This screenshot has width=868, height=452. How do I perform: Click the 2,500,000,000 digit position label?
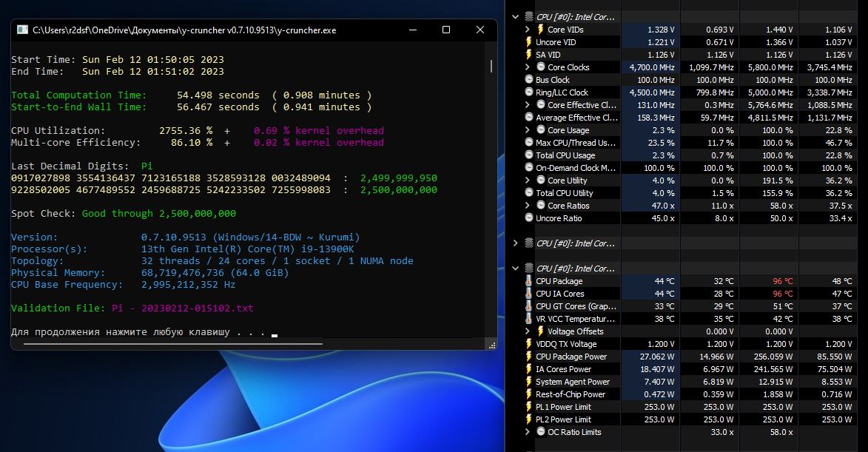pyautogui.click(x=399, y=190)
